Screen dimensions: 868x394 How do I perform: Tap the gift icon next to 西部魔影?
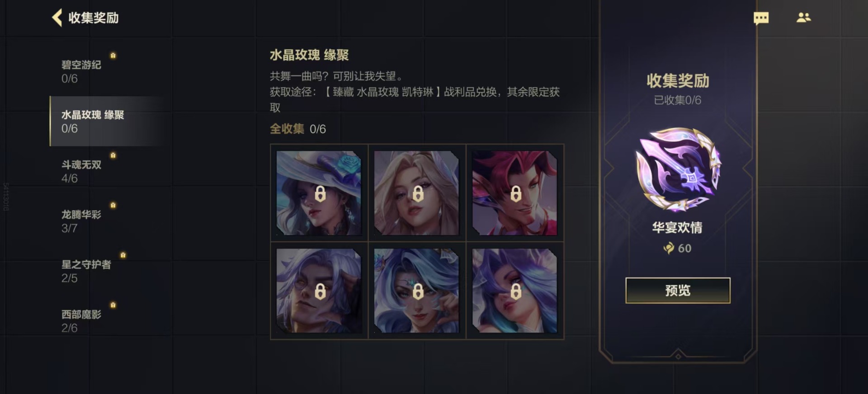(113, 305)
